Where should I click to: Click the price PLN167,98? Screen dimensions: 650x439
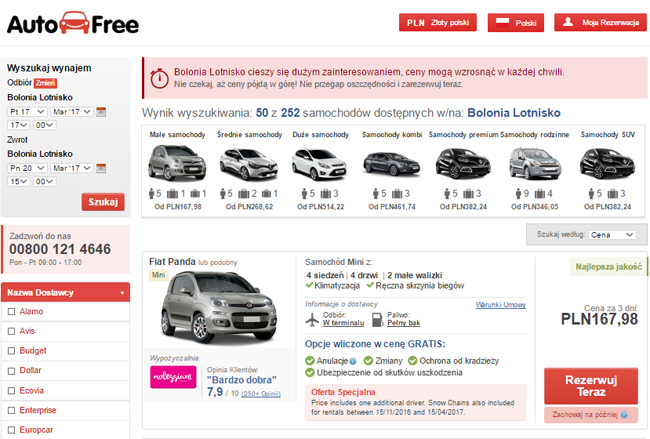tap(599, 319)
